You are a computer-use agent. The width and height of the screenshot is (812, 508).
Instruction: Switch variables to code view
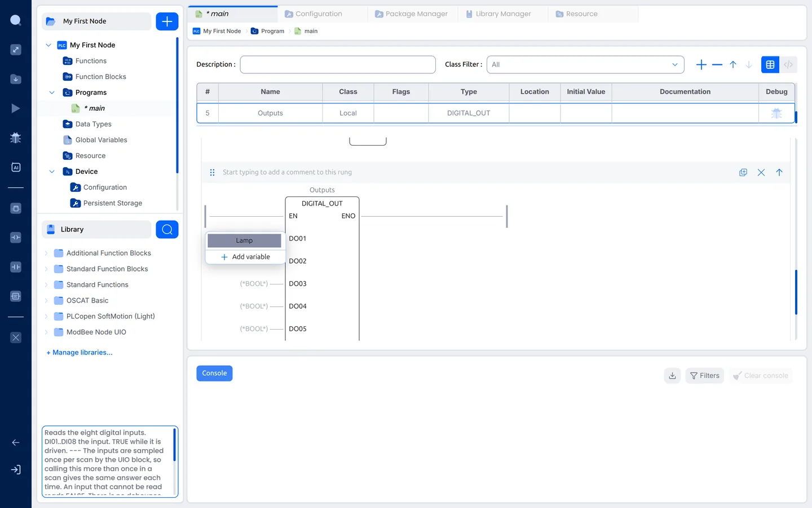(x=788, y=65)
